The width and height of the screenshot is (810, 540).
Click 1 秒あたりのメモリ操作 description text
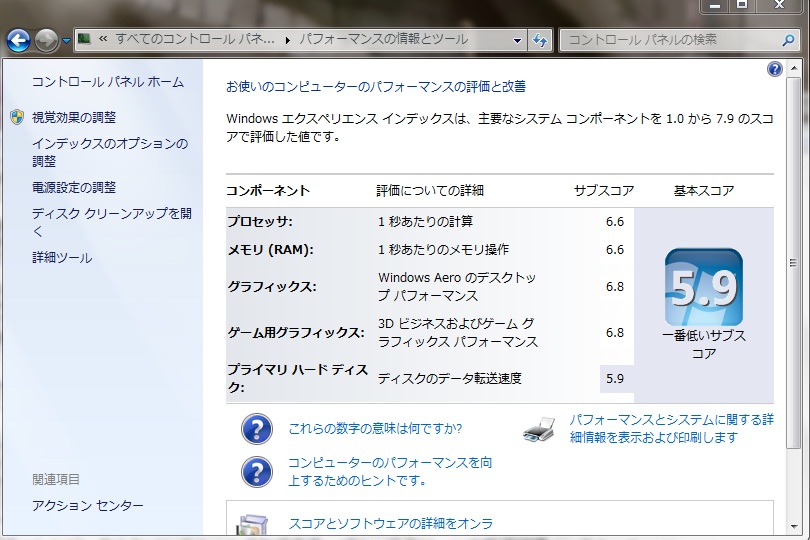click(x=443, y=250)
